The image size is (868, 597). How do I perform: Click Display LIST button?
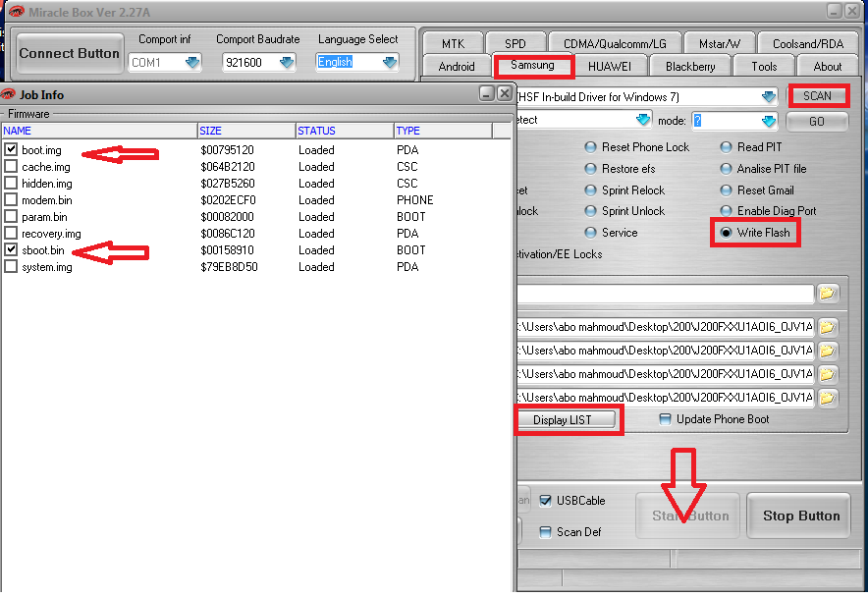[566, 420]
